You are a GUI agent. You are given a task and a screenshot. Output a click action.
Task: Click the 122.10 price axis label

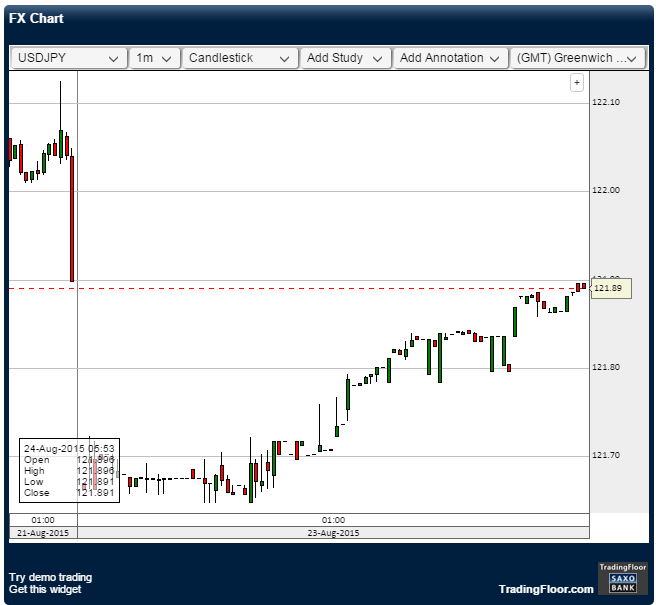click(606, 102)
